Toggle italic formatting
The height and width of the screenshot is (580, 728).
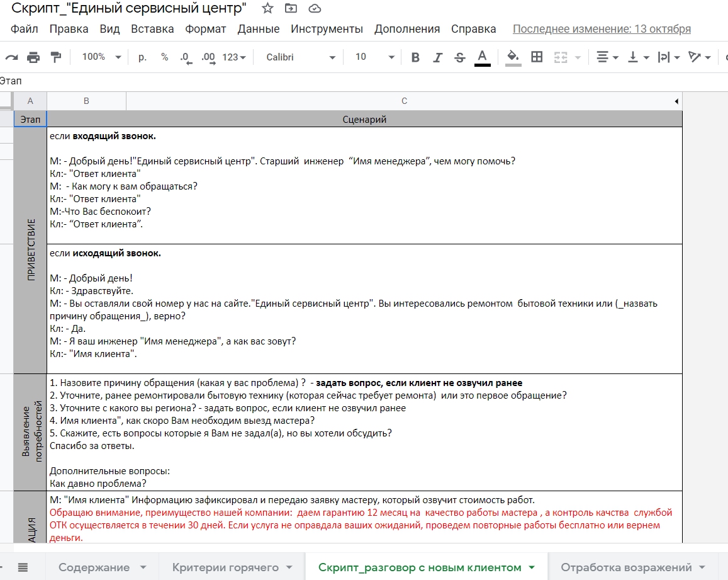click(438, 57)
